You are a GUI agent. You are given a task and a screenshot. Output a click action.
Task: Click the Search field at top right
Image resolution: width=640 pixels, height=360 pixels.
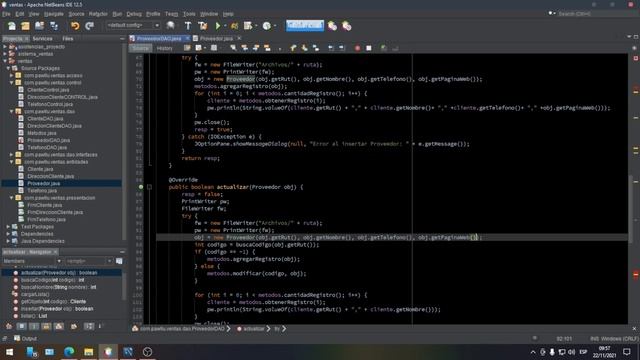point(597,14)
